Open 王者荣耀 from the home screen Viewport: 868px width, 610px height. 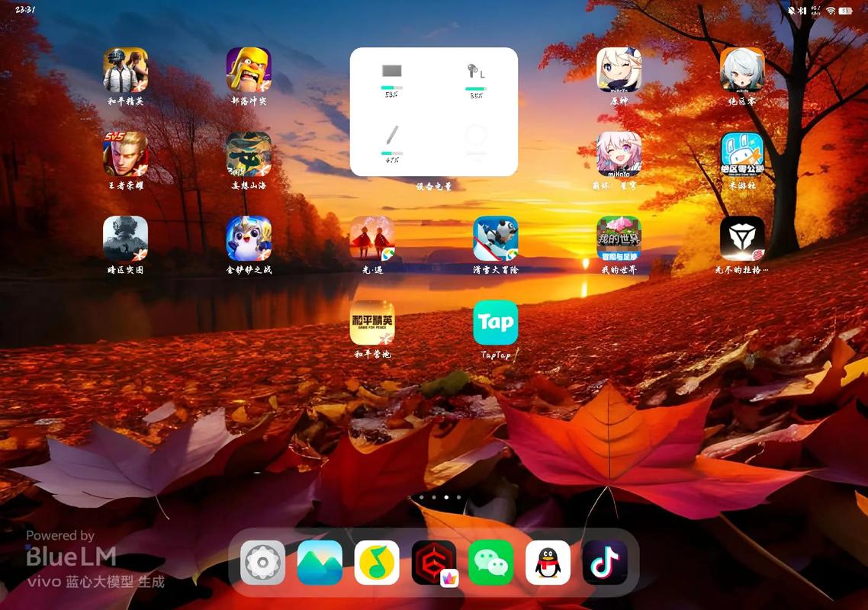tap(126, 154)
